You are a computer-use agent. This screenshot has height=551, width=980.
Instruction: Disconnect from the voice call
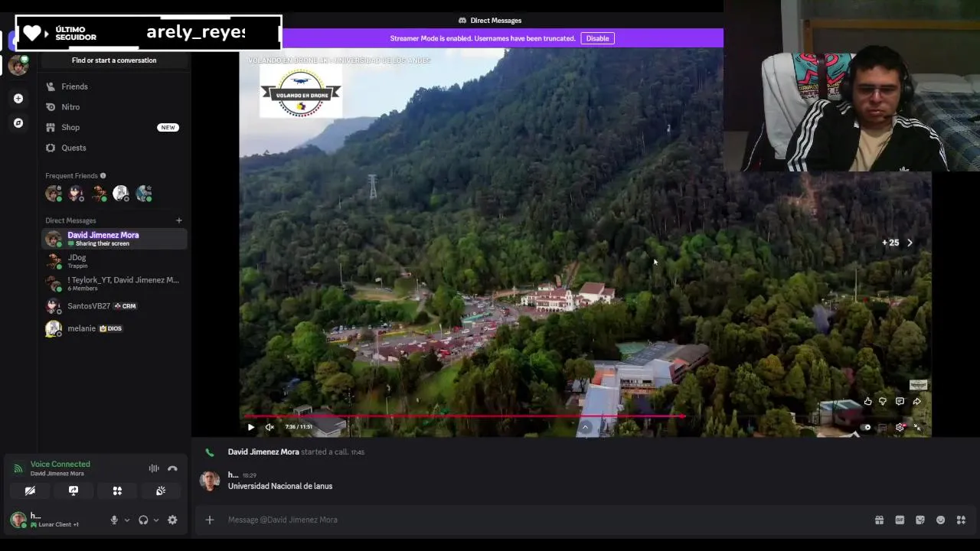[x=172, y=468]
